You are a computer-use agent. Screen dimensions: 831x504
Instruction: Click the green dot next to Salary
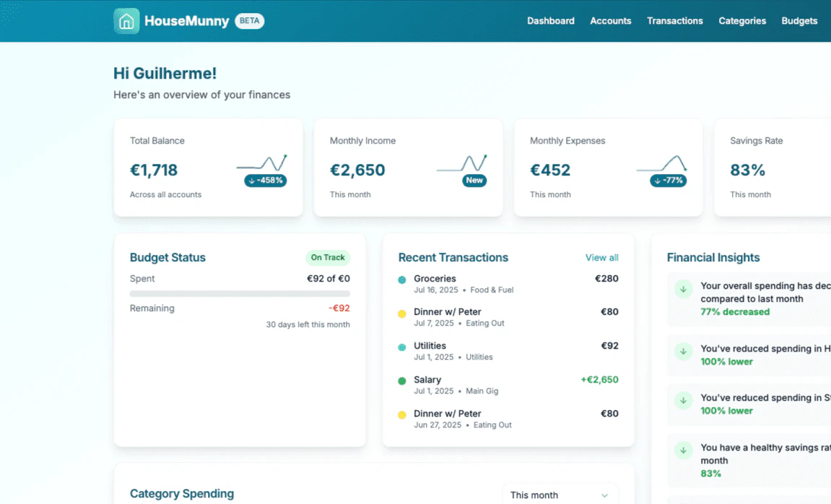click(401, 380)
